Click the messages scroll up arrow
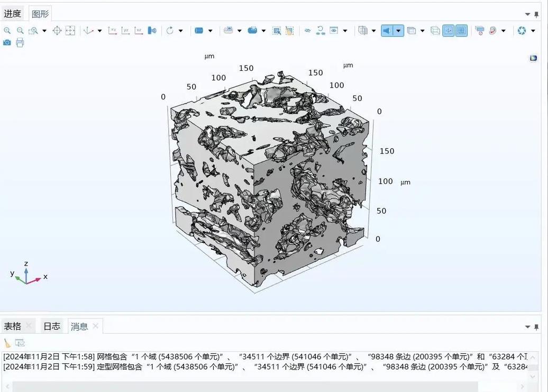This screenshot has height=392, width=548. [533, 358]
